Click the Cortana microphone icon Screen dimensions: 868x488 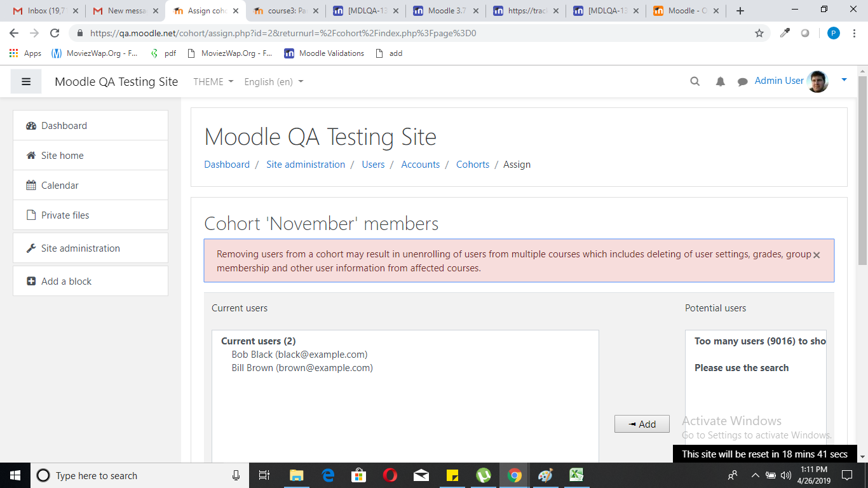point(236,475)
